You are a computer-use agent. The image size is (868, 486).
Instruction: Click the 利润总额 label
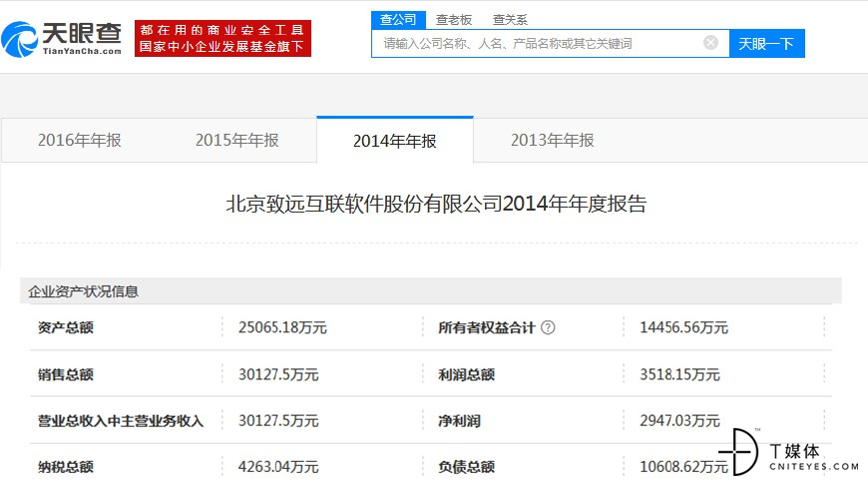point(466,375)
